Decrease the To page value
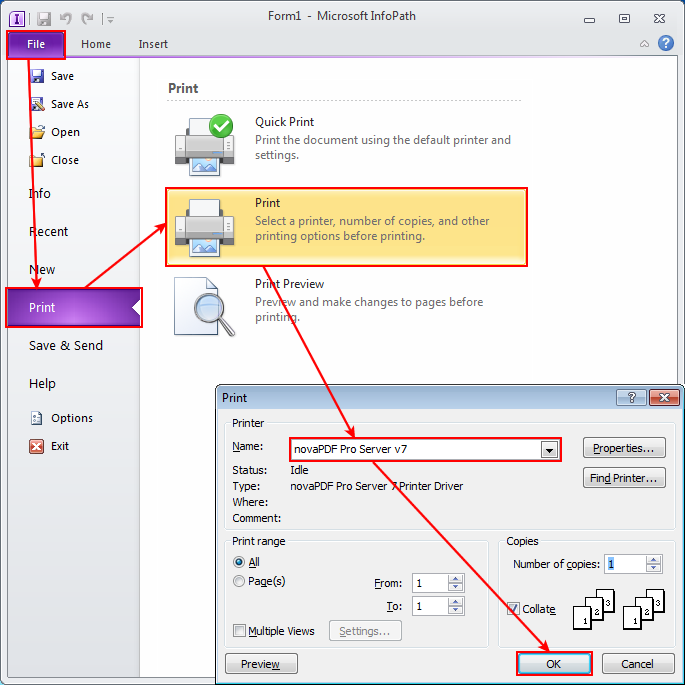Screen dimensions: 685x685 tap(456, 611)
